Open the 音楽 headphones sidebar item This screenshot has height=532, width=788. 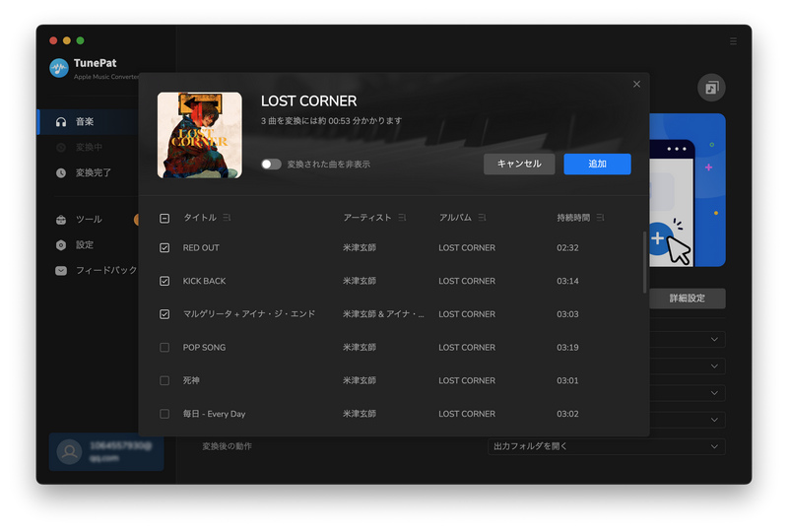pos(88,122)
